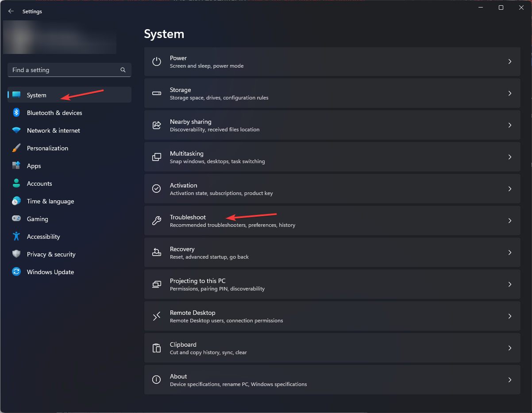Click the Windows Update sync icon

(16, 272)
